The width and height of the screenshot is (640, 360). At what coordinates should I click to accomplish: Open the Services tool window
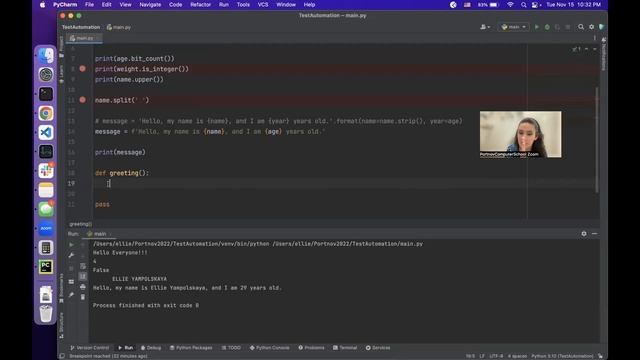pyautogui.click(x=378, y=348)
